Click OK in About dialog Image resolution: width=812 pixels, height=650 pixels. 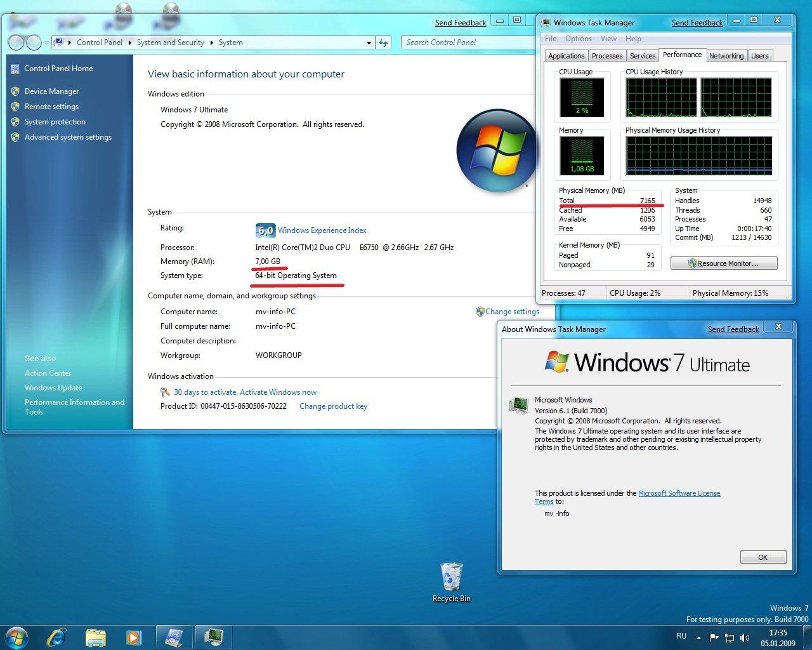coord(763,557)
